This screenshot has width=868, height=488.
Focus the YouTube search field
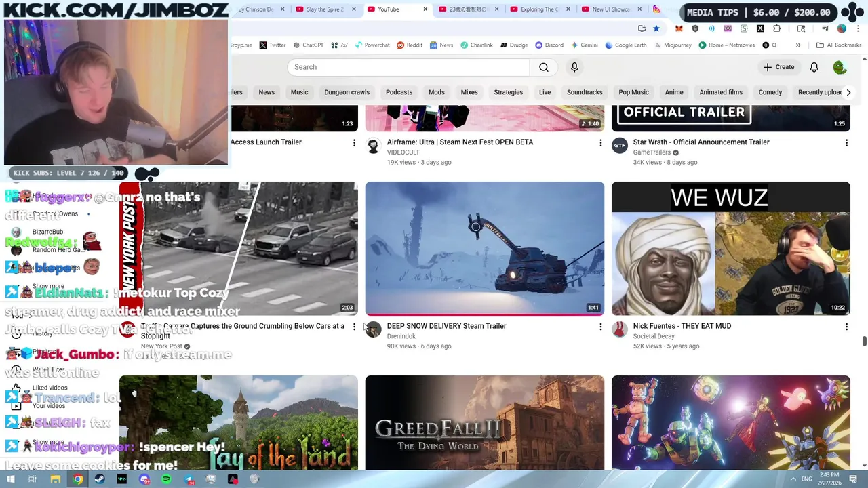click(x=408, y=67)
